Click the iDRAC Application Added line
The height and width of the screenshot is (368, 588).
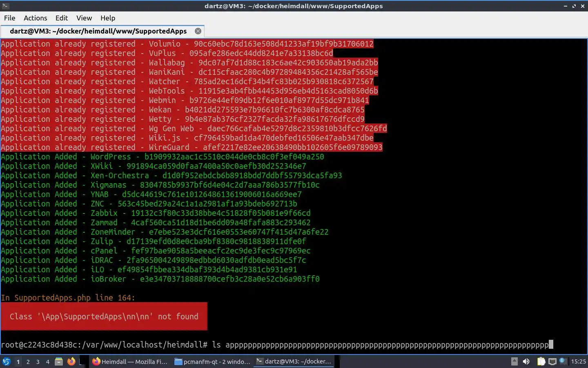(154, 260)
